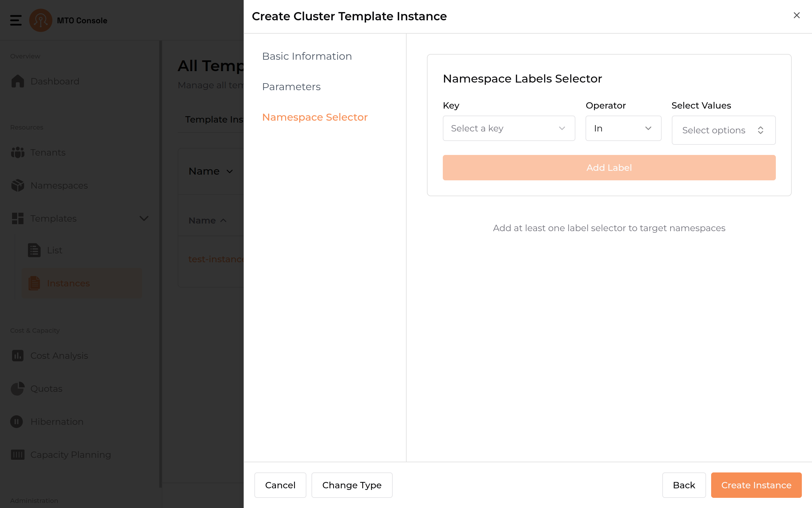
Task: Go to Parameters step
Action: 291,87
